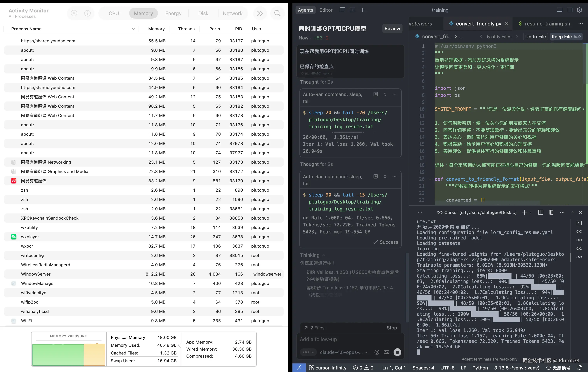
Task: Click the stop process (X) icon
Action: pos(74,13)
